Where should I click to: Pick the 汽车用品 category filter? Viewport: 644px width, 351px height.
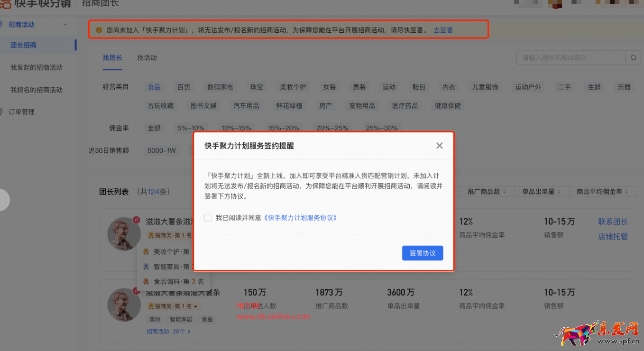pos(247,106)
